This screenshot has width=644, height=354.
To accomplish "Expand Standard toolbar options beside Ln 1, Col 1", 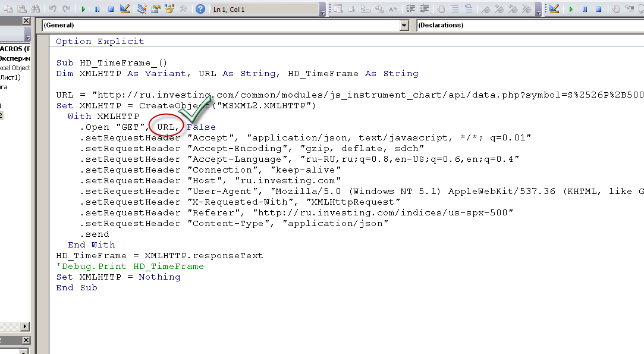I will click(x=323, y=11).
